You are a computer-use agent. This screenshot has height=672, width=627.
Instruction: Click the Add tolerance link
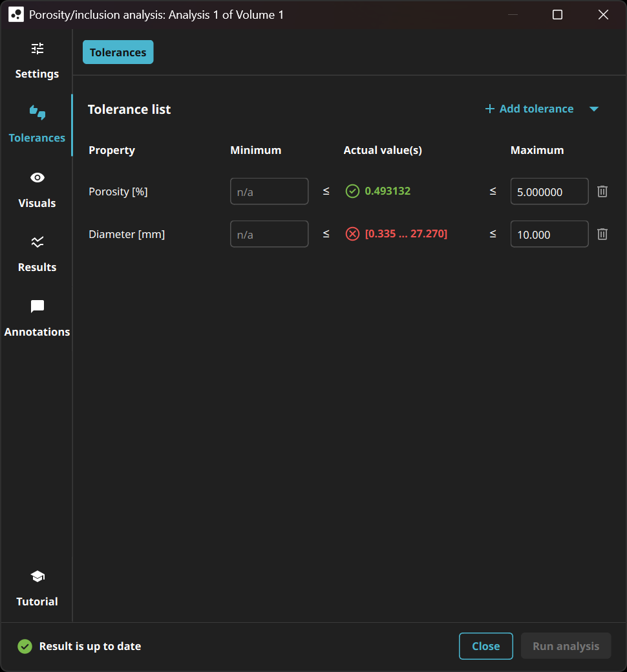tap(529, 109)
